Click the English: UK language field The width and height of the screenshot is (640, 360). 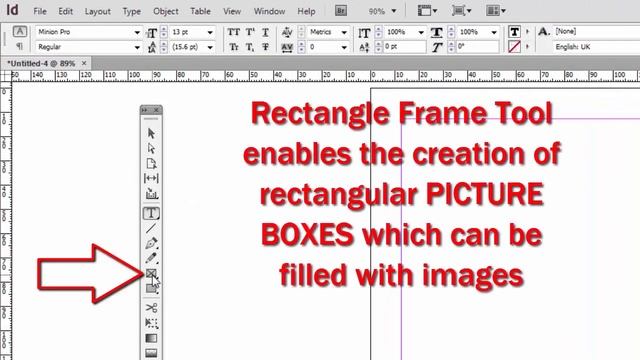tap(596, 47)
